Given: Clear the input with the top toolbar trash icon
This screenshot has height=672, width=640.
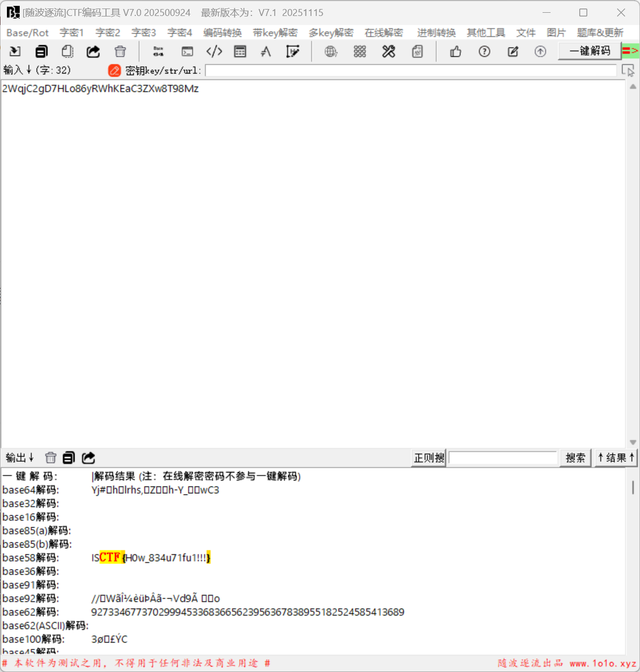Looking at the screenshot, I should pos(120,52).
